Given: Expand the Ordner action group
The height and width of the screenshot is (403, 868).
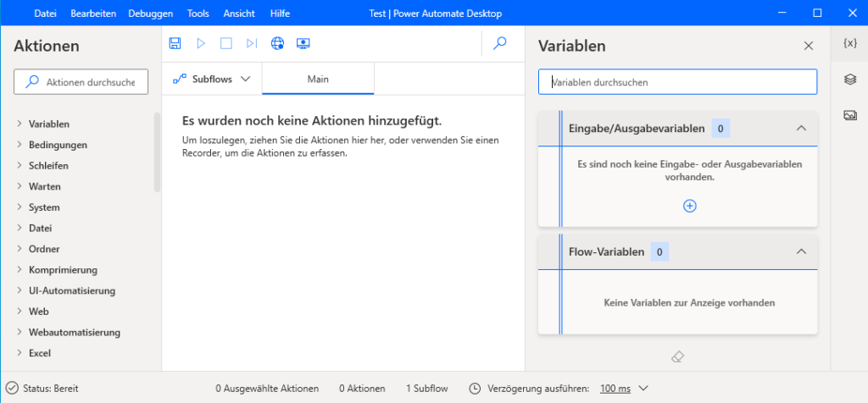Looking at the screenshot, I should 20,249.
